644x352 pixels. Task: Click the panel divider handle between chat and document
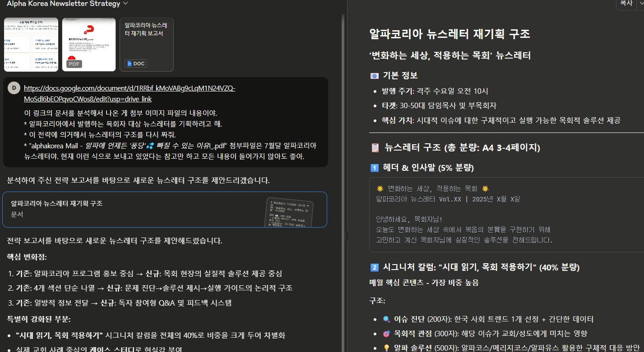click(347, 236)
